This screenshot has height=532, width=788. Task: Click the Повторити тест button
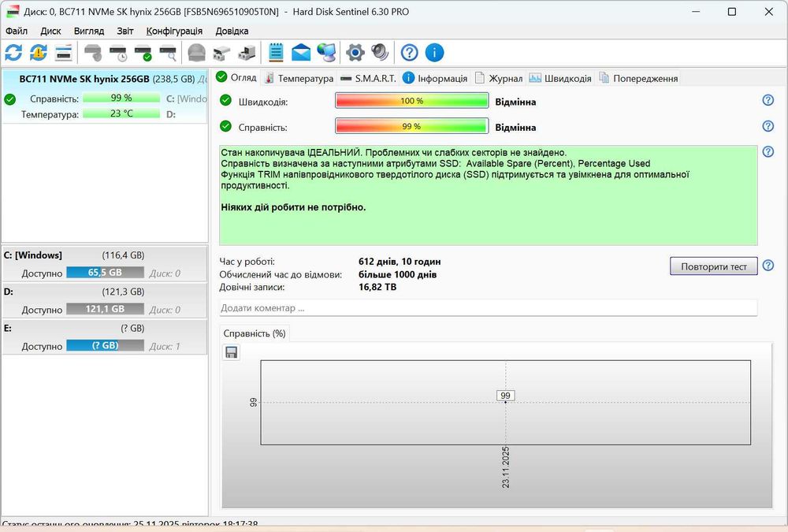click(x=714, y=266)
